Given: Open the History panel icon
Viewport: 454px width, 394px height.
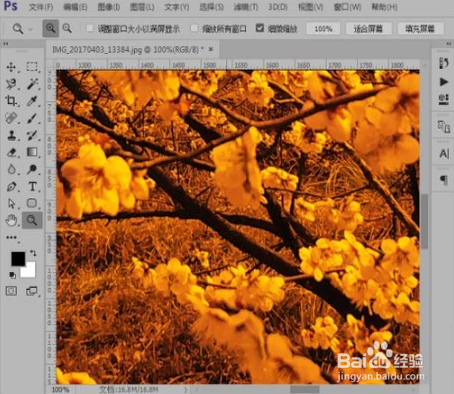Looking at the screenshot, I should click(x=444, y=63).
